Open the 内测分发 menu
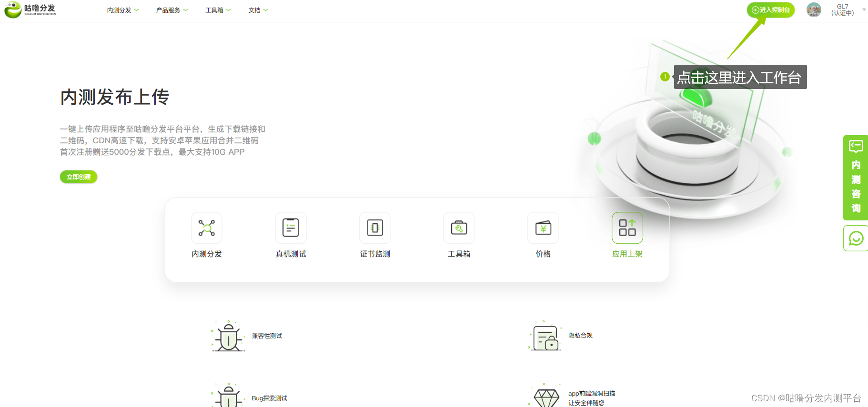 pyautogui.click(x=119, y=10)
